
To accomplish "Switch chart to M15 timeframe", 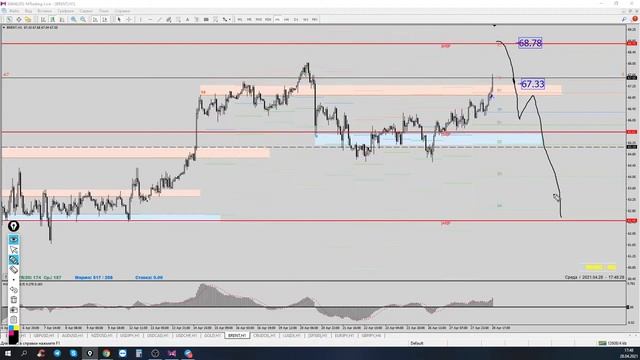I will [258, 19].
